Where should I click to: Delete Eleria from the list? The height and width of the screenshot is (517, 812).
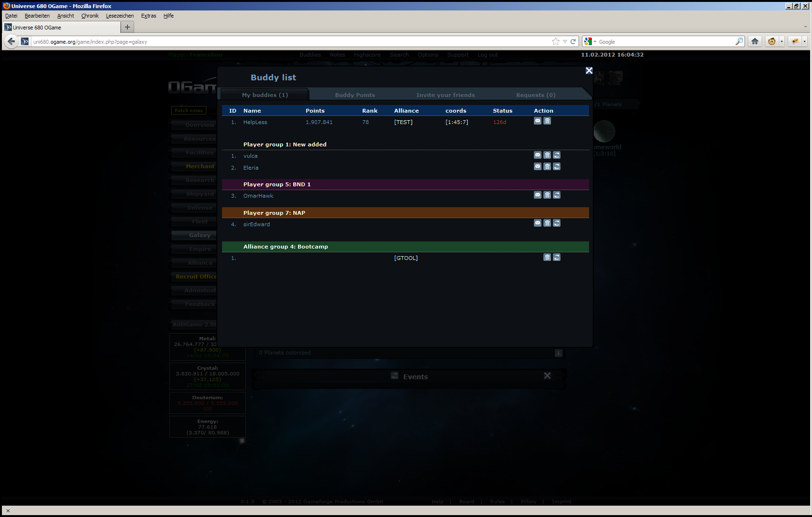pos(547,166)
